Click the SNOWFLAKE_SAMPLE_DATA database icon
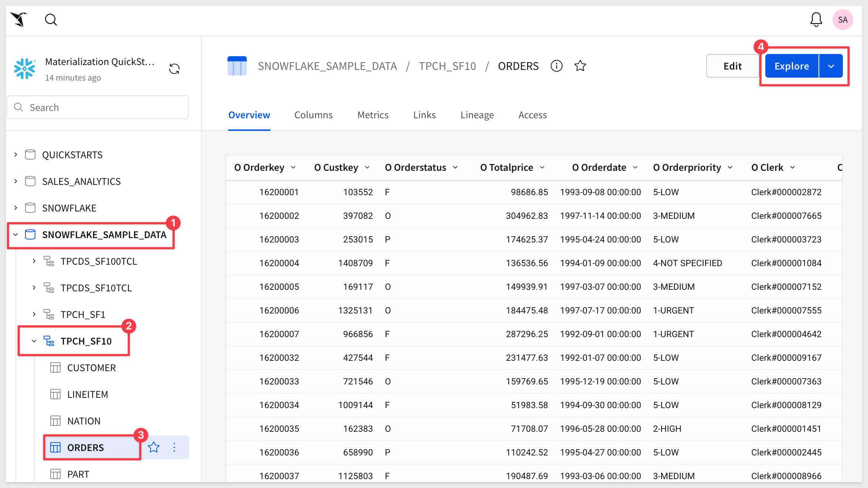868x488 pixels. pos(30,234)
